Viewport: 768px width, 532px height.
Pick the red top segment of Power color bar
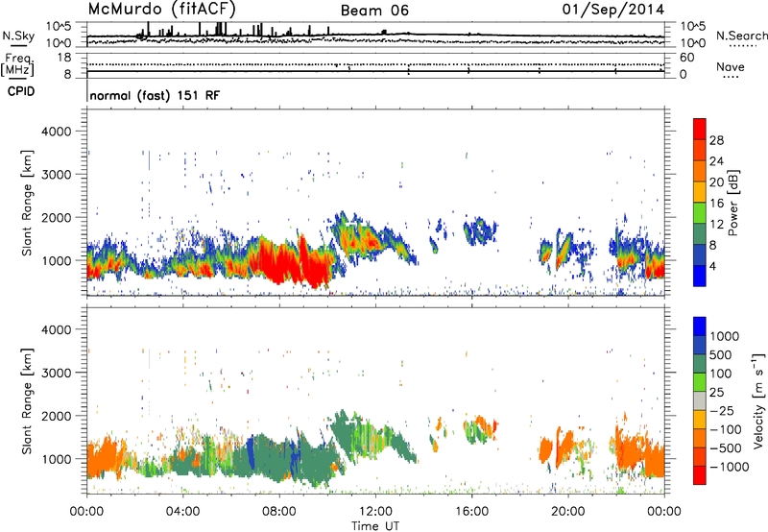[700, 129]
